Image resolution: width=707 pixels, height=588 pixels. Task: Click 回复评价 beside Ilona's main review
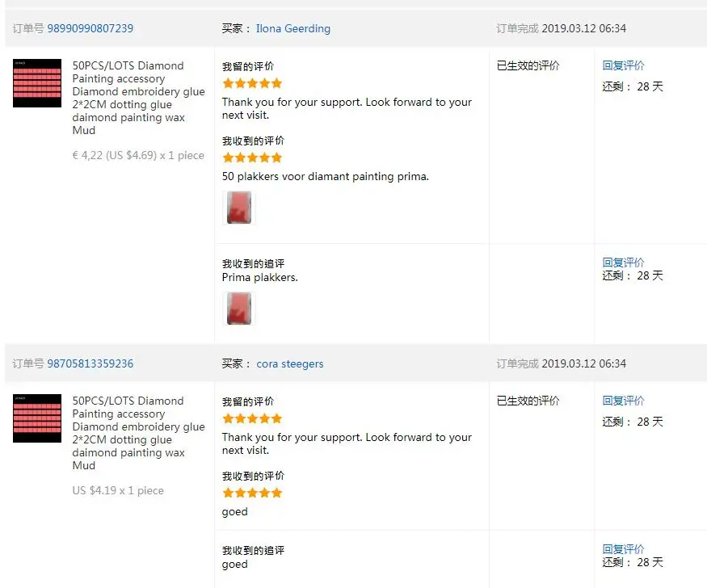[x=623, y=65]
